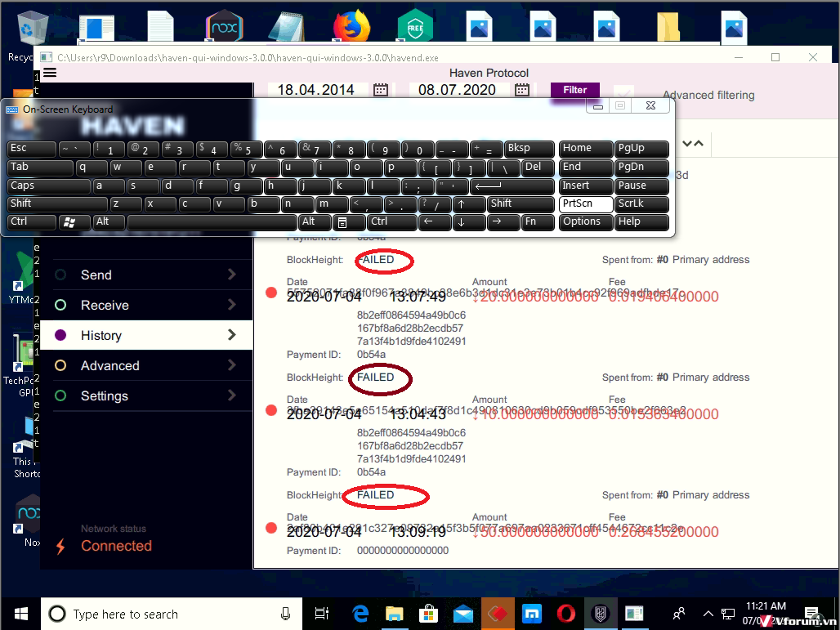Click the Connected network status text
This screenshot has height=630, width=840.
pyautogui.click(x=116, y=546)
